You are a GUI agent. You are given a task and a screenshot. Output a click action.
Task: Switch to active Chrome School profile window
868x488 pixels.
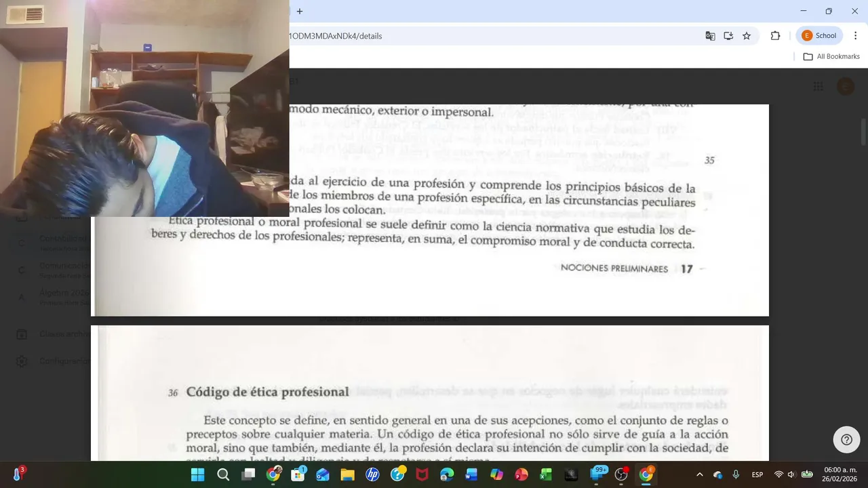pyautogui.click(x=646, y=474)
